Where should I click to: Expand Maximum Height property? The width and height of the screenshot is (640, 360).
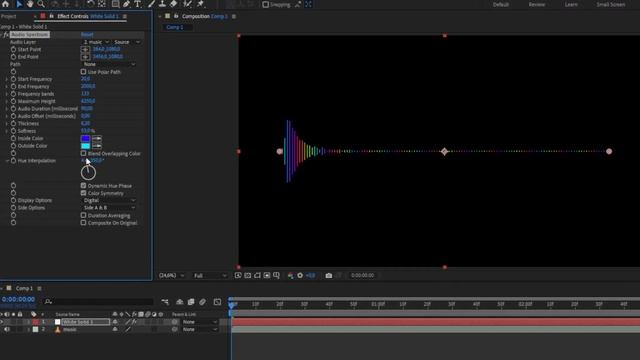(x=7, y=101)
